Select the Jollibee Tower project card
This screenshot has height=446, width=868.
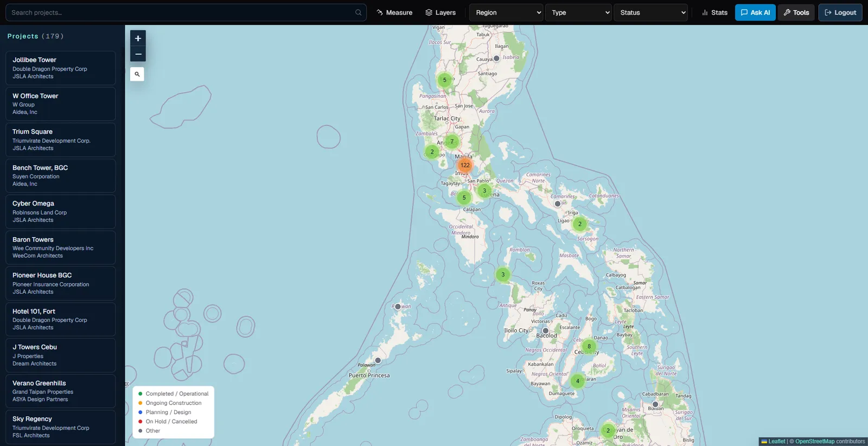[x=61, y=68]
